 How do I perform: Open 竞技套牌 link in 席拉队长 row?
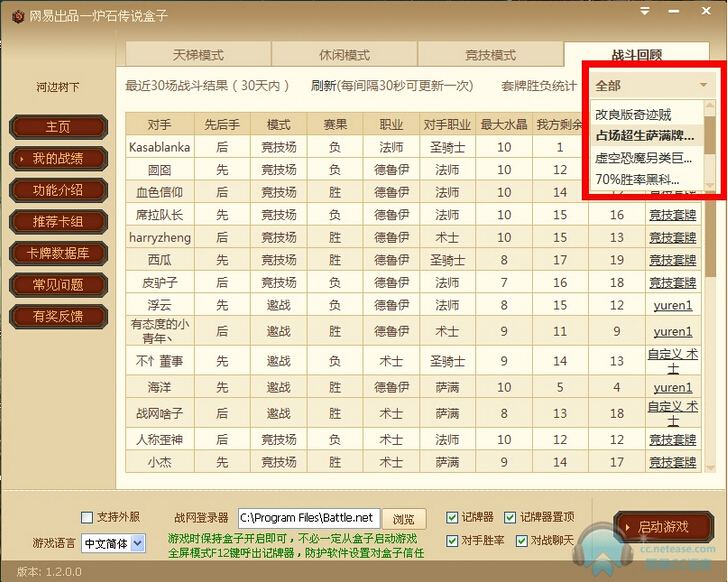[672, 215]
